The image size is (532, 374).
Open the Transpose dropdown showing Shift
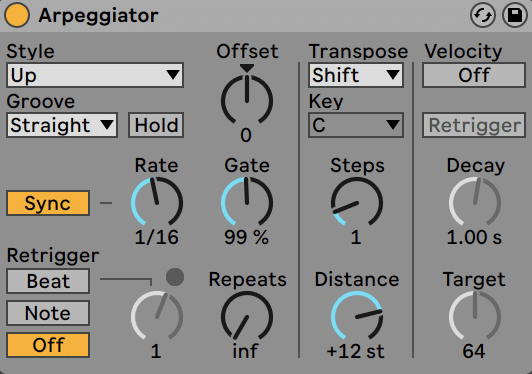click(356, 75)
